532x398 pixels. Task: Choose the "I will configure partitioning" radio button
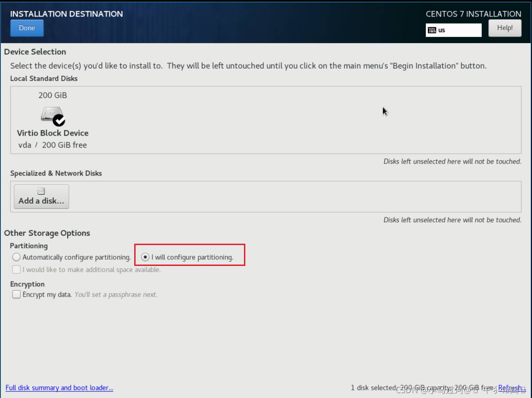point(145,257)
